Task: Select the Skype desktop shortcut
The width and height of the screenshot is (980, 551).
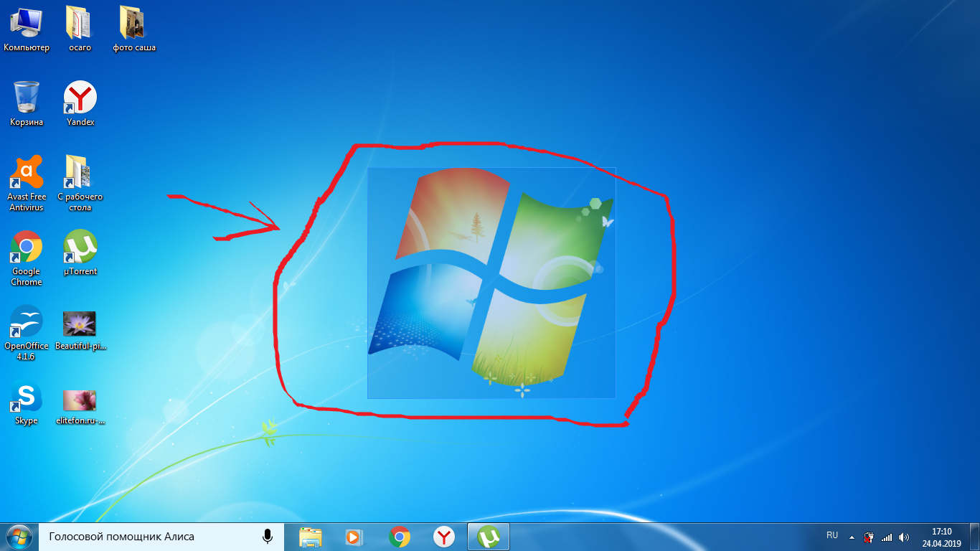Action: 27,403
